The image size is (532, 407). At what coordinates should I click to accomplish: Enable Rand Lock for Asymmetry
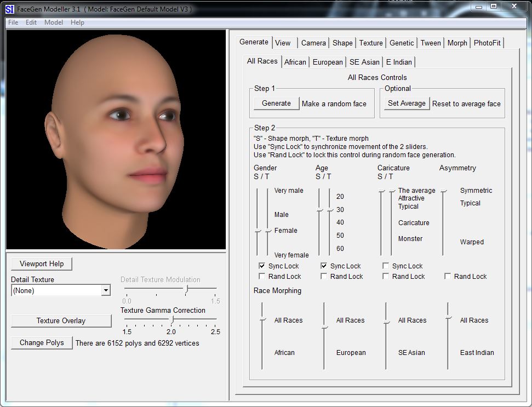pos(448,277)
